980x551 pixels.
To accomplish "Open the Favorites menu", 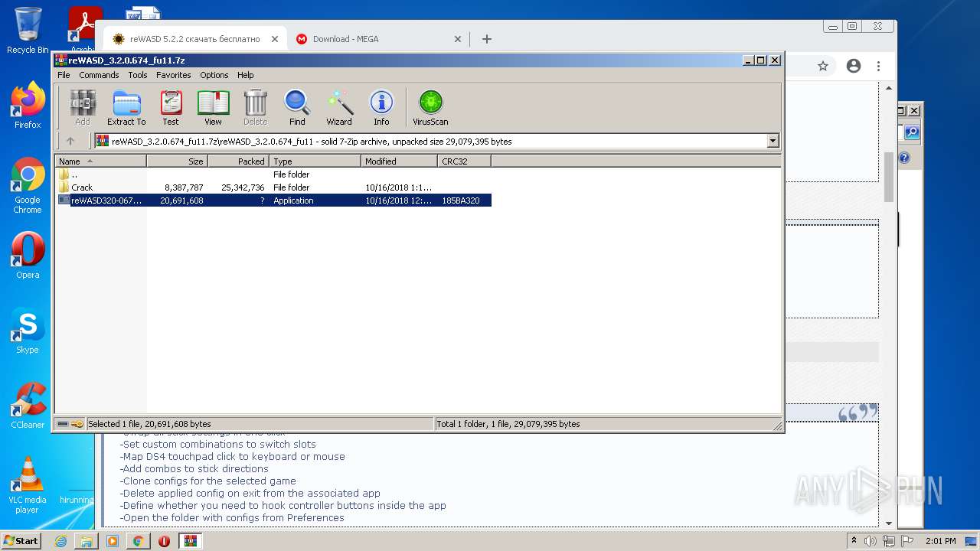I will [x=174, y=75].
